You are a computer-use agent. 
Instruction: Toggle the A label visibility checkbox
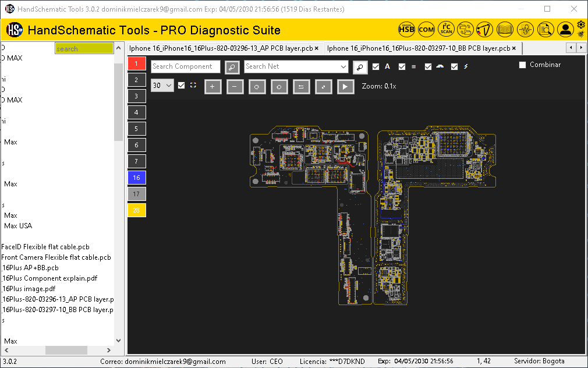(375, 66)
